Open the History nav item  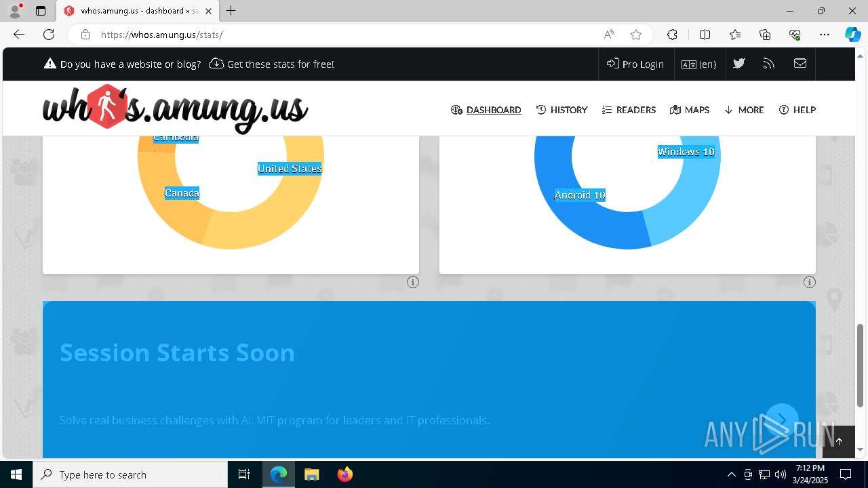[x=561, y=110]
